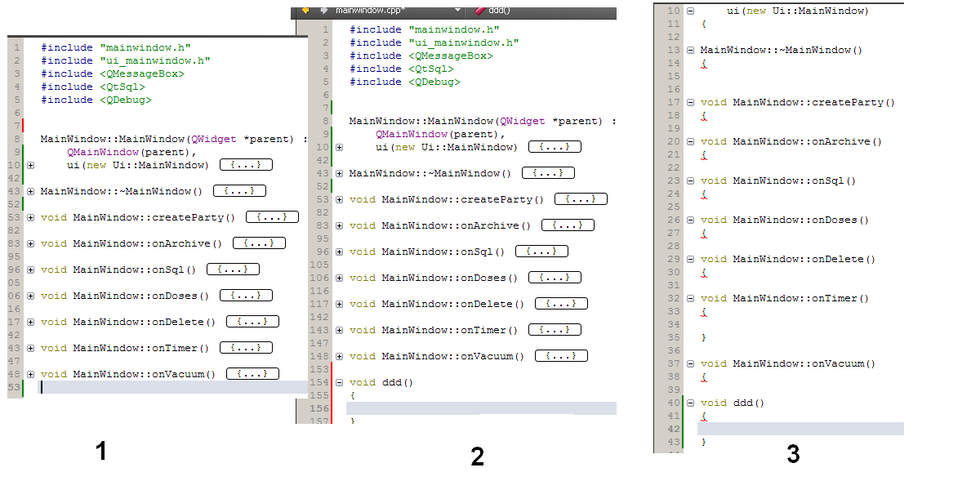Click the {...} marker after onDelete() in panel 2
The width and height of the screenshot is (980, 490).
pyautogui.click(x=561, y=304)
